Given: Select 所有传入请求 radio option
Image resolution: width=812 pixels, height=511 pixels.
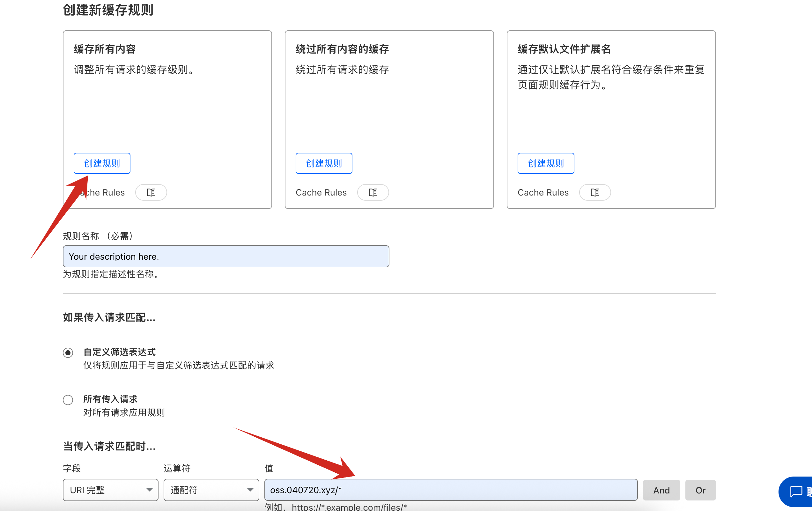Looking at the screenshot, I should 68,400.
